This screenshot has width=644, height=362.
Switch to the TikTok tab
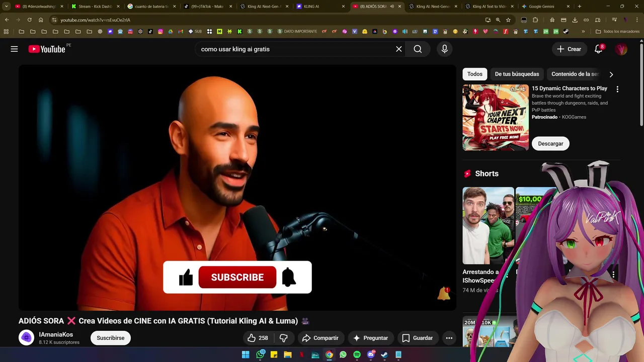pyautogui.click(x=208, y=7)
